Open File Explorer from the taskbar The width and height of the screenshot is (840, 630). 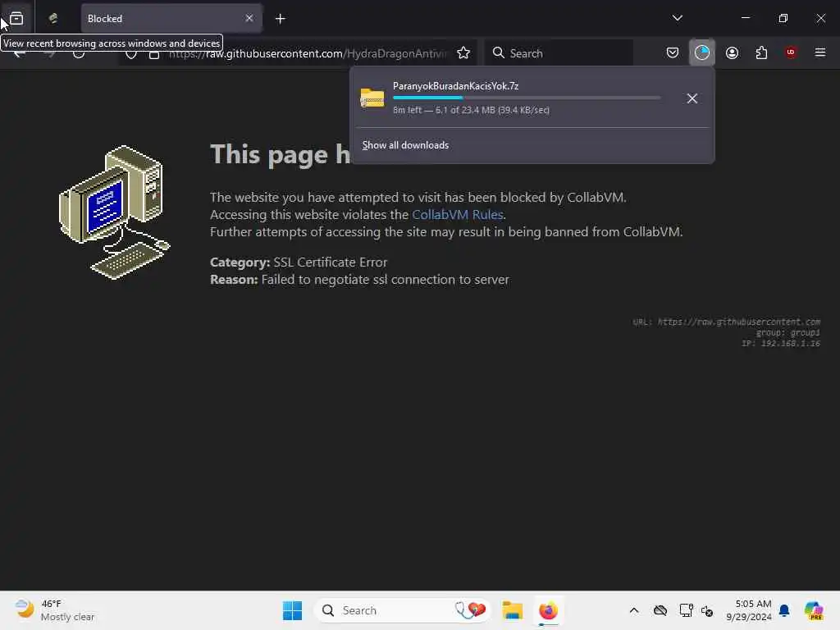coord(512,610)
